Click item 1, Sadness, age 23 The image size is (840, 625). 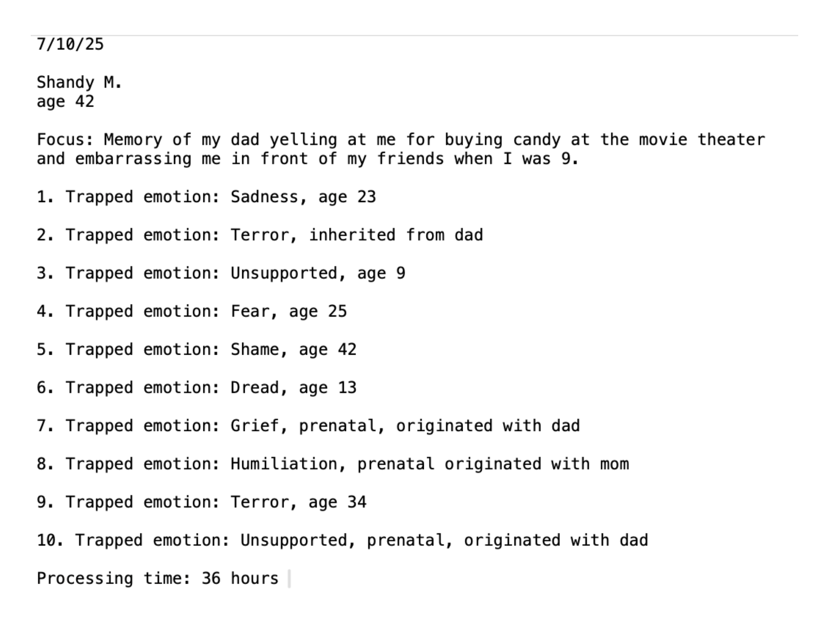tap(206, 197)
